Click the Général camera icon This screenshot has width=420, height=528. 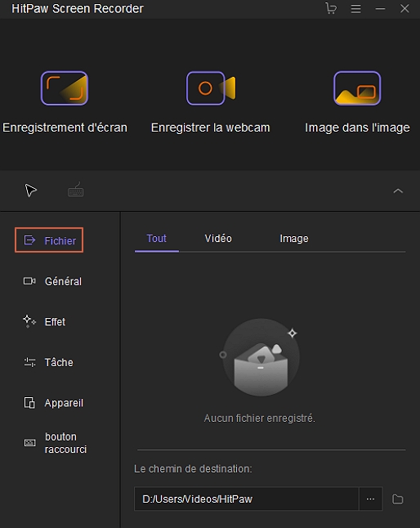coord(29,281)
